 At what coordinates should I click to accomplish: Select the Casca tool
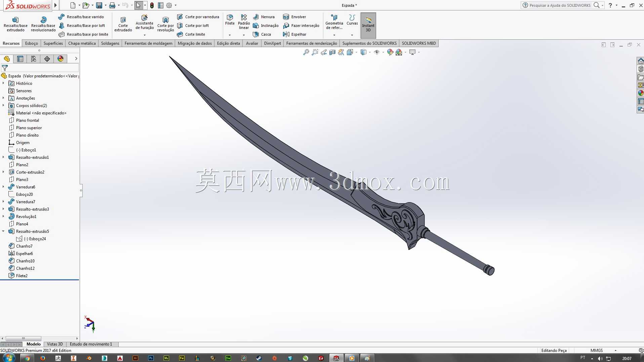pyautogui.click(x=262, y=34)
